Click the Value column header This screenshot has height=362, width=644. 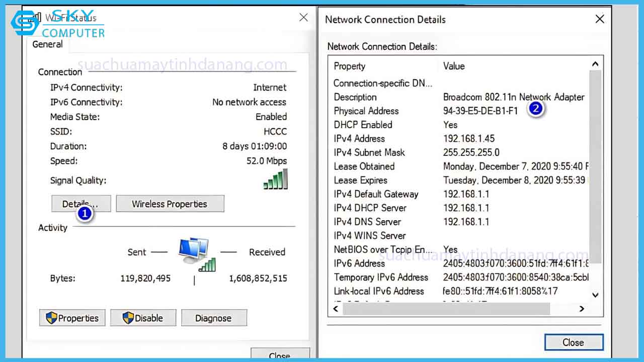tap(454, 66)
